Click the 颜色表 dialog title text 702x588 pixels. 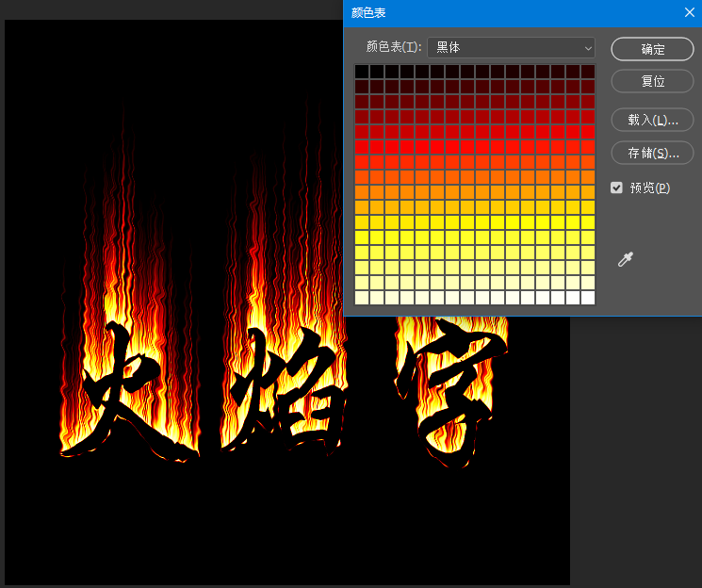pyautogui.click(x=368, y=12)
